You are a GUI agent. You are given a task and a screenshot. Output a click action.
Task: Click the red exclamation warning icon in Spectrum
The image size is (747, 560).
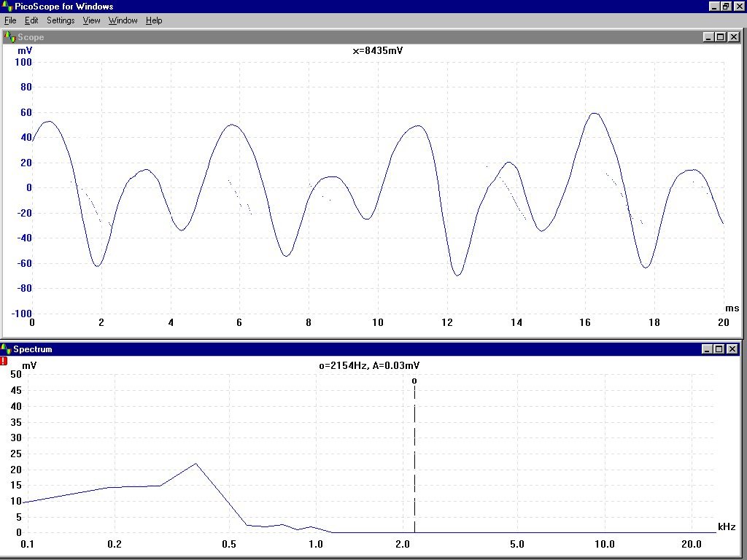(4, 360)
